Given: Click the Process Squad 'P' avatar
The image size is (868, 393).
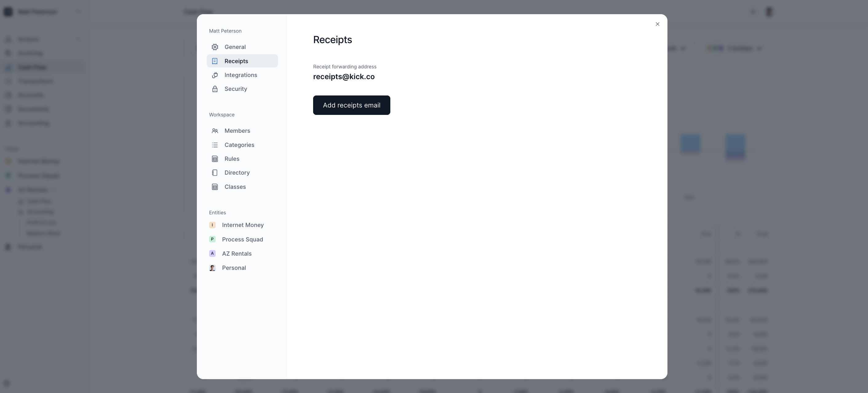Looking at the screenshot, I should [212, 239].
